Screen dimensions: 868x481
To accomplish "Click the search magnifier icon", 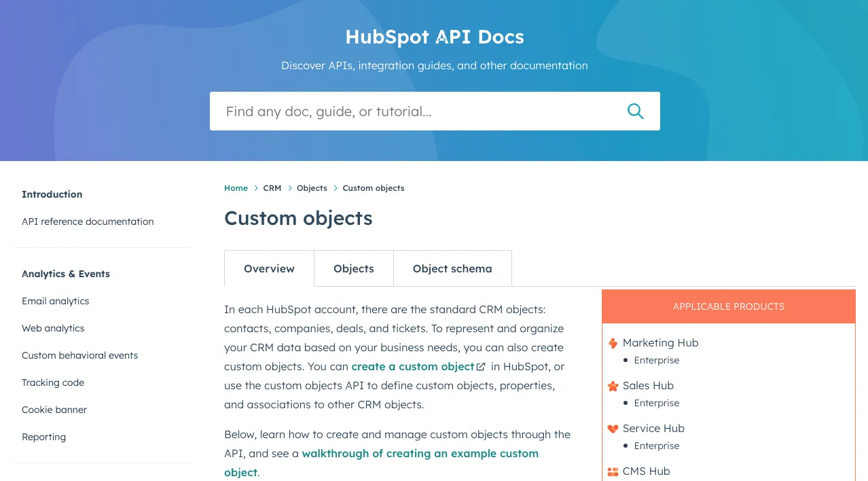I will [x=635, y=111].
